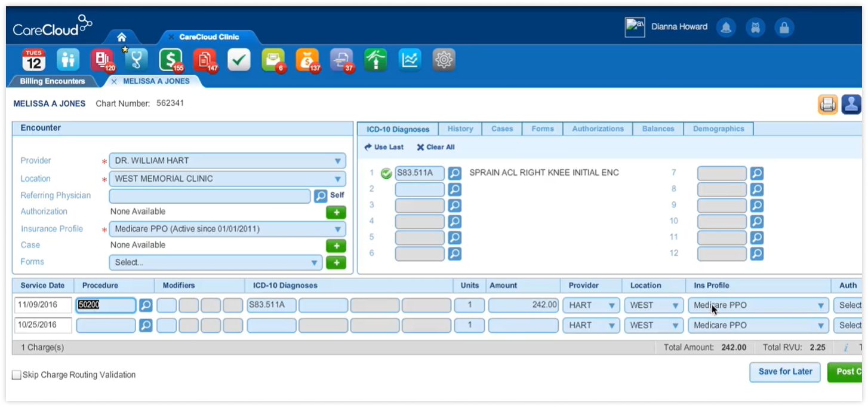
Task: Add form with green plus button
Action: click(x=336, y=262)
